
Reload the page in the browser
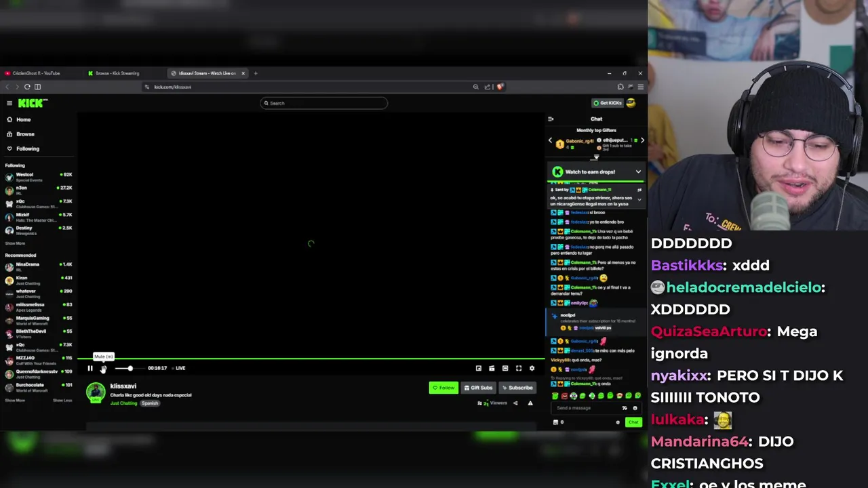click(x=27, y=87)
